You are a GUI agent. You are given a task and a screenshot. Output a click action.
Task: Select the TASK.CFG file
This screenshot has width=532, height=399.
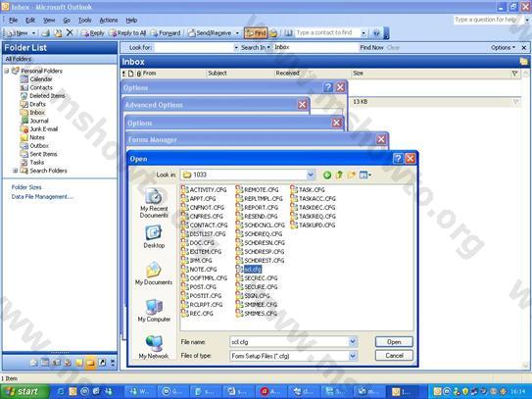[308, 189]
